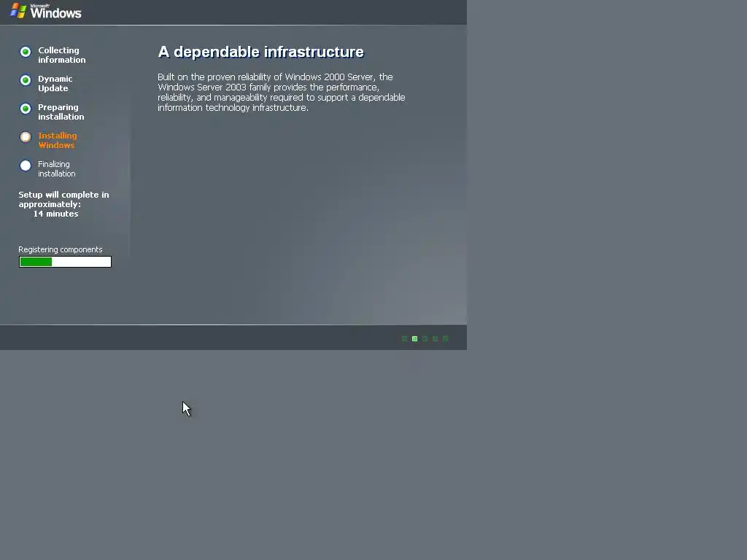Click the Dynamic Update step indicator
Screen dimensions: 747x560
26,80
